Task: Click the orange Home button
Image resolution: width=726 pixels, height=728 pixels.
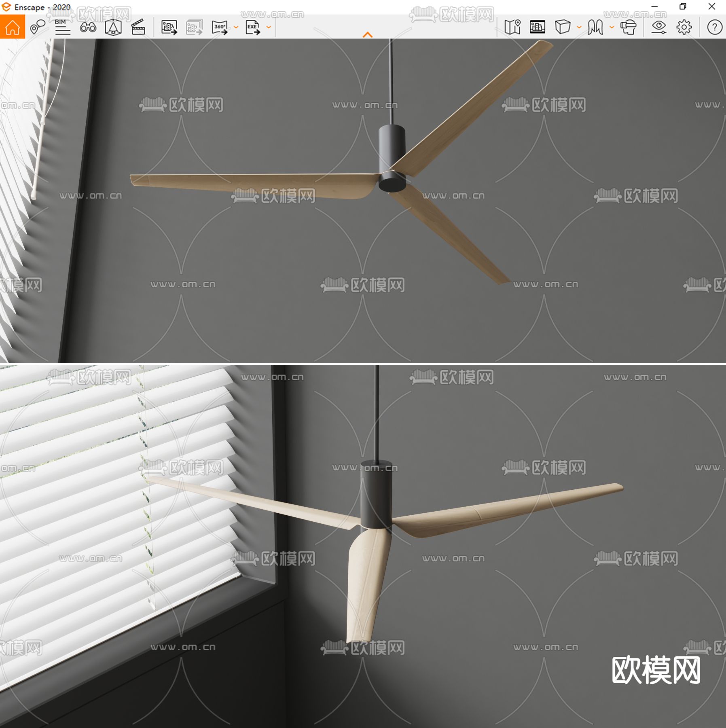Action: click(x=13, y=27)
